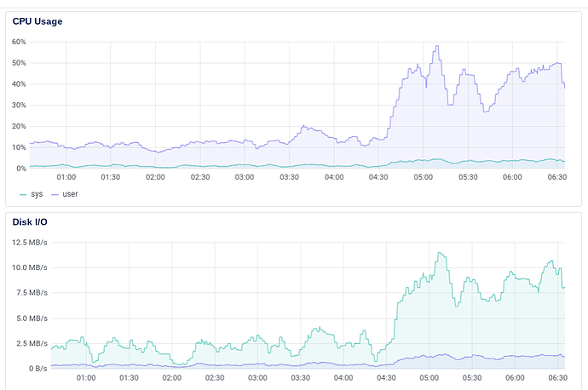Click the 03:30 tick on CPU Usage chart
Image resolution: width=588 pixels, height=390 pixels.
tap(290, 177)
